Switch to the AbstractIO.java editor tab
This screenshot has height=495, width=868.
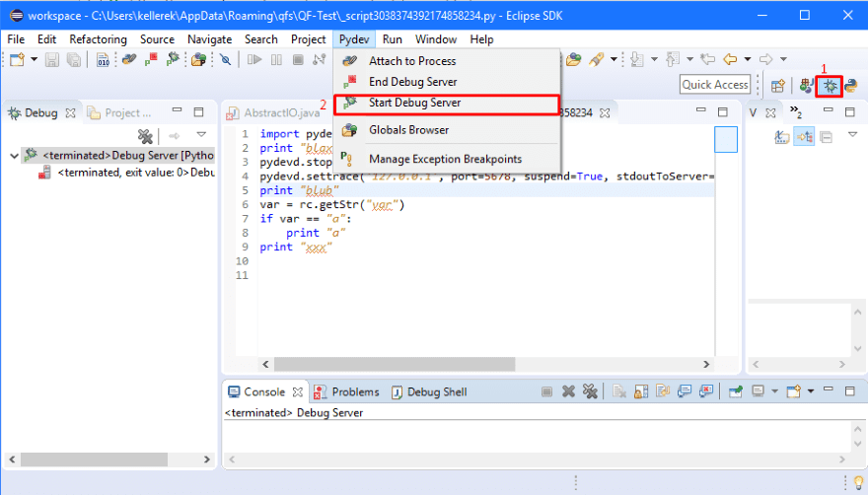point(273,113)
